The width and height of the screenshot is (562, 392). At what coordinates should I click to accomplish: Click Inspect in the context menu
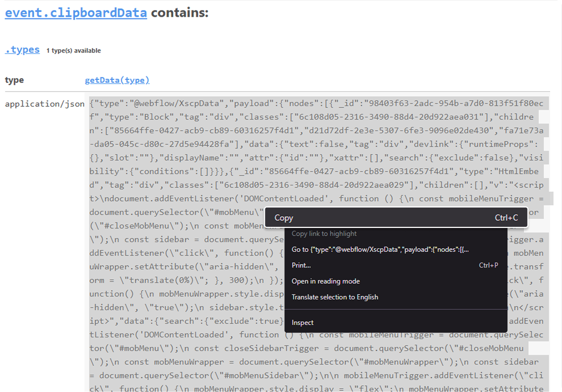click(x=396, y=322)
